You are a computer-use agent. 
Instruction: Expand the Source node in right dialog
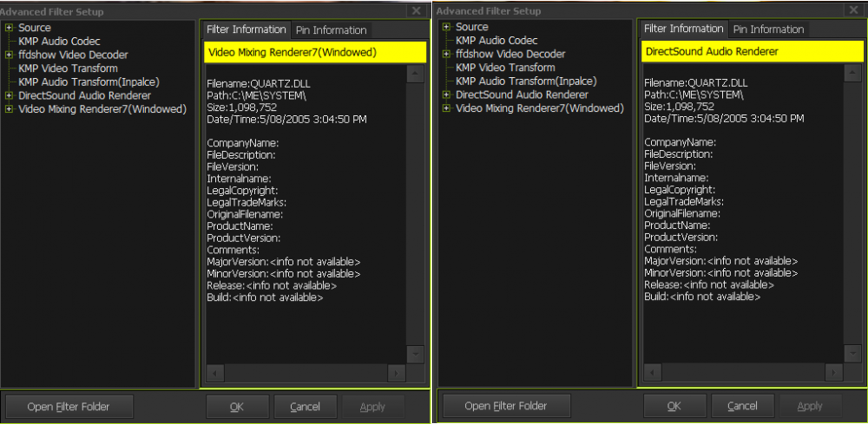446,27
